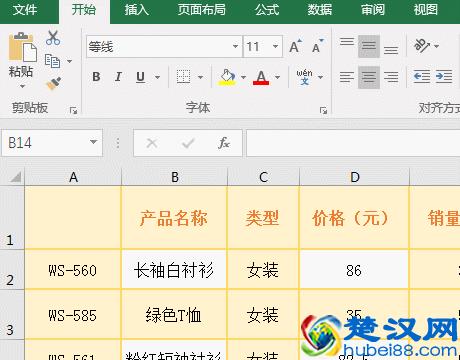Image resolution: width=460 pixels, height=360 pixels.
Task: Toggle Underline formatting
Action: point(141,77)
